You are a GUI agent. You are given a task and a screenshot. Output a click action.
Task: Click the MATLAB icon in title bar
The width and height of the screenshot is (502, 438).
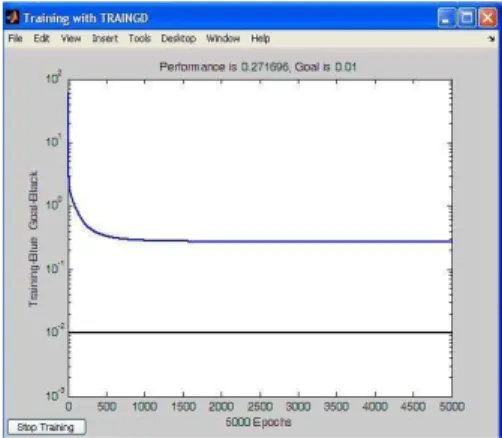pyautogui.click(x=12, y=17)
